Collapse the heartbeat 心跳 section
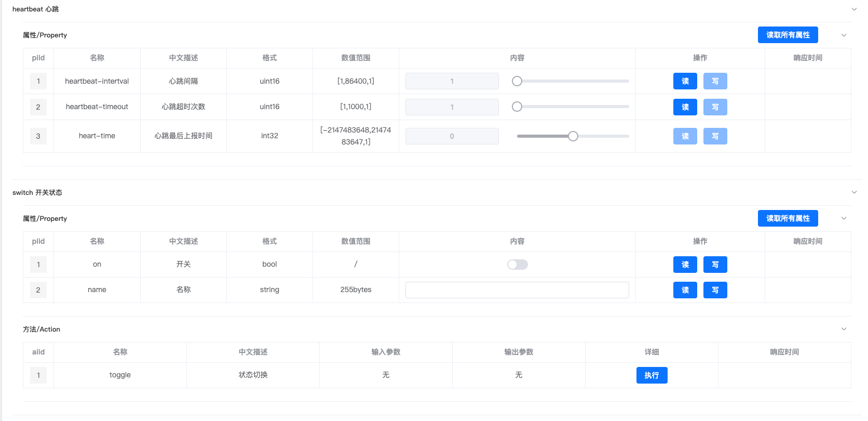 coord(854,9)
